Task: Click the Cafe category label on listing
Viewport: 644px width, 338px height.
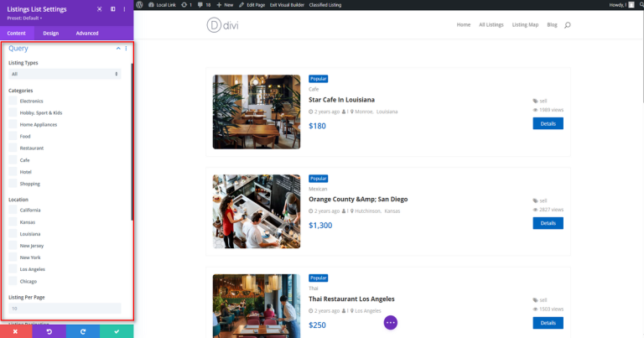Action: coord(314,89)
